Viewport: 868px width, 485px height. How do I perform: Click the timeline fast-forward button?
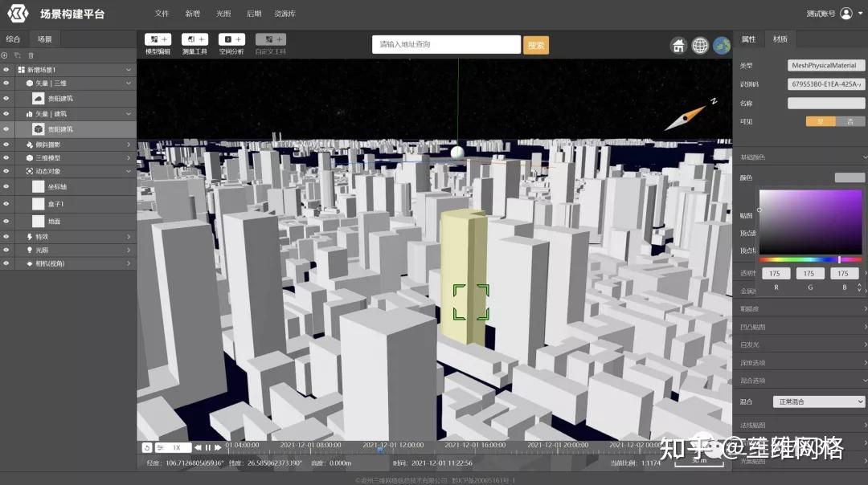[218, 447]
